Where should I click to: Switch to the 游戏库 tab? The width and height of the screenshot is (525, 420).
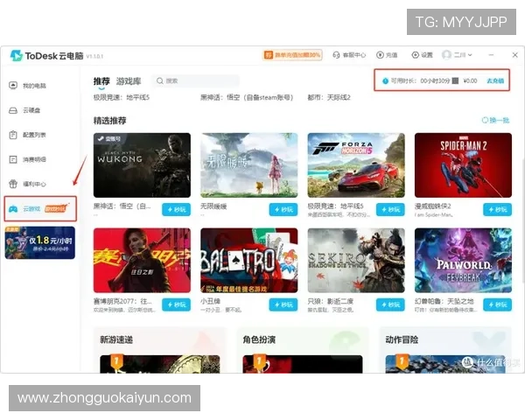pos(129,81)
